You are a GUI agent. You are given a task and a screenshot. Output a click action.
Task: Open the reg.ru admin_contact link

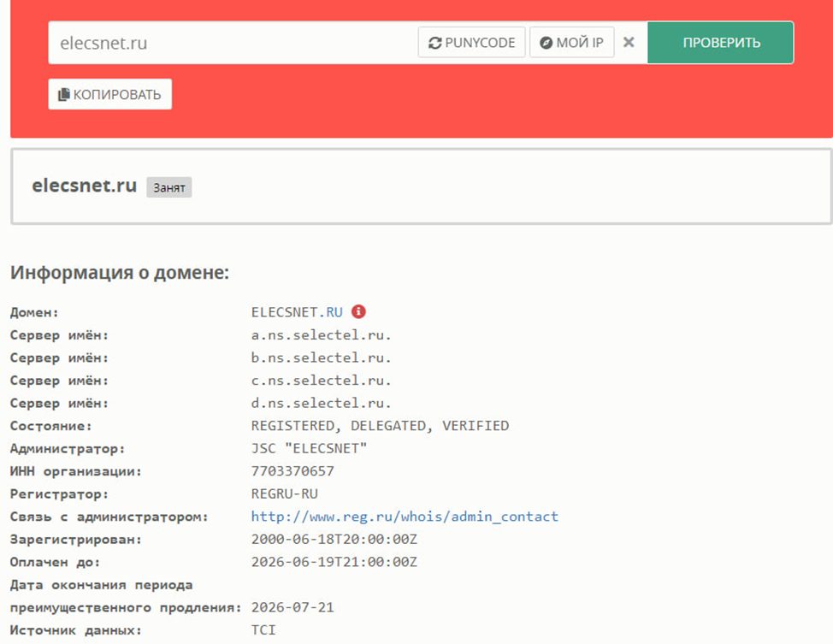(405, 516)
